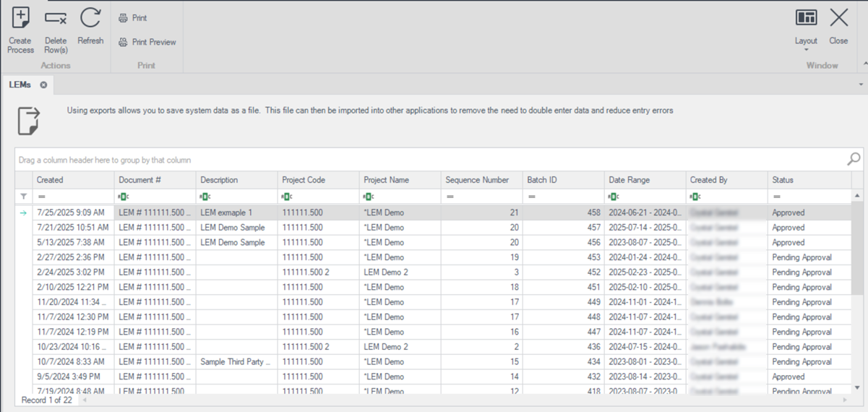Image resolution: width=868 pixels, height=412 pixels.
Task: Close the LEMs tab
Action: 43,85
